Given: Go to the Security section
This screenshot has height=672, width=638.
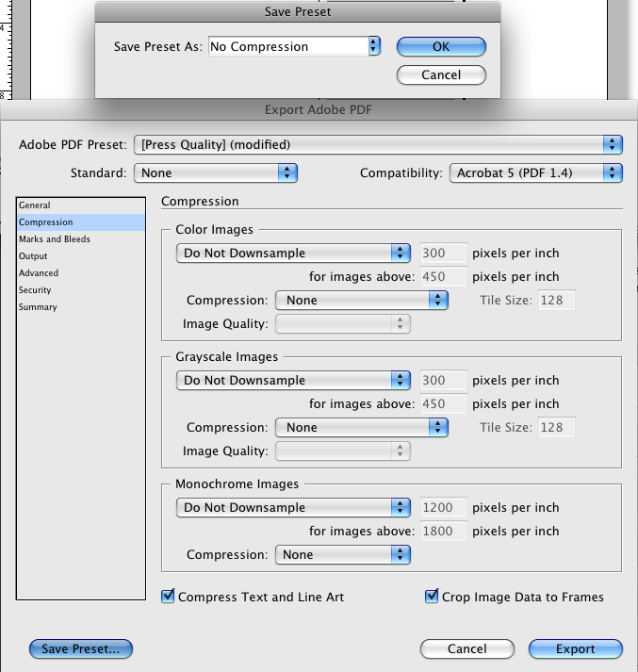Looking at the screenshot, I should coord(36,290).
